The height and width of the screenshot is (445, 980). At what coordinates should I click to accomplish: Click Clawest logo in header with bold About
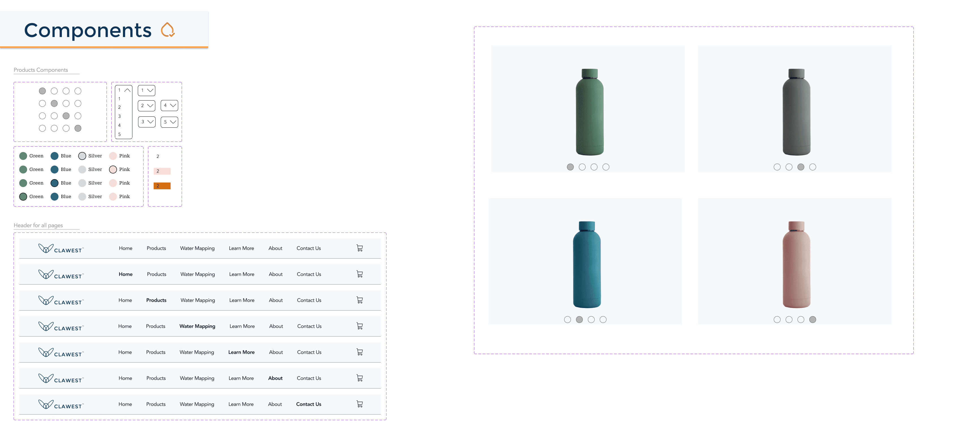(x=61, y=378)
